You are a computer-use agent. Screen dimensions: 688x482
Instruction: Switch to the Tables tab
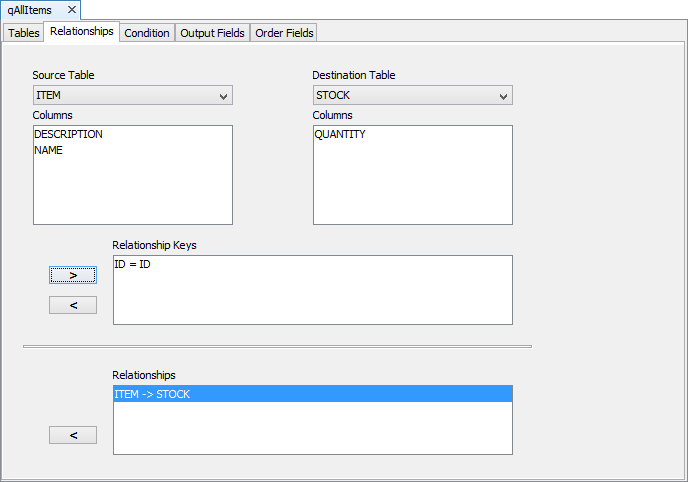click(x=24, y=33)
